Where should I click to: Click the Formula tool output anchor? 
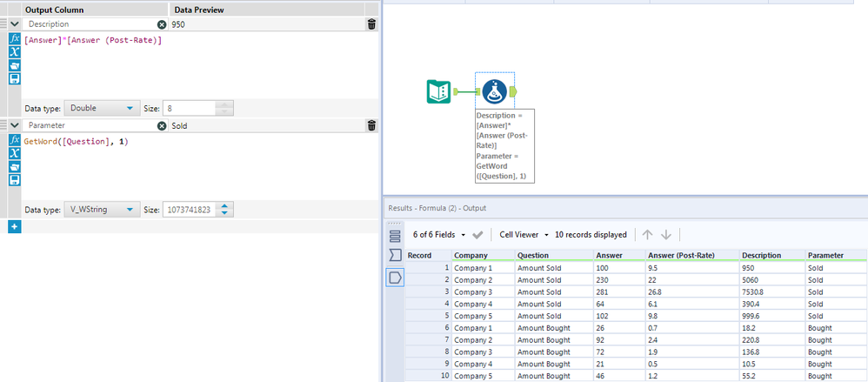click(x=512, y=91)
